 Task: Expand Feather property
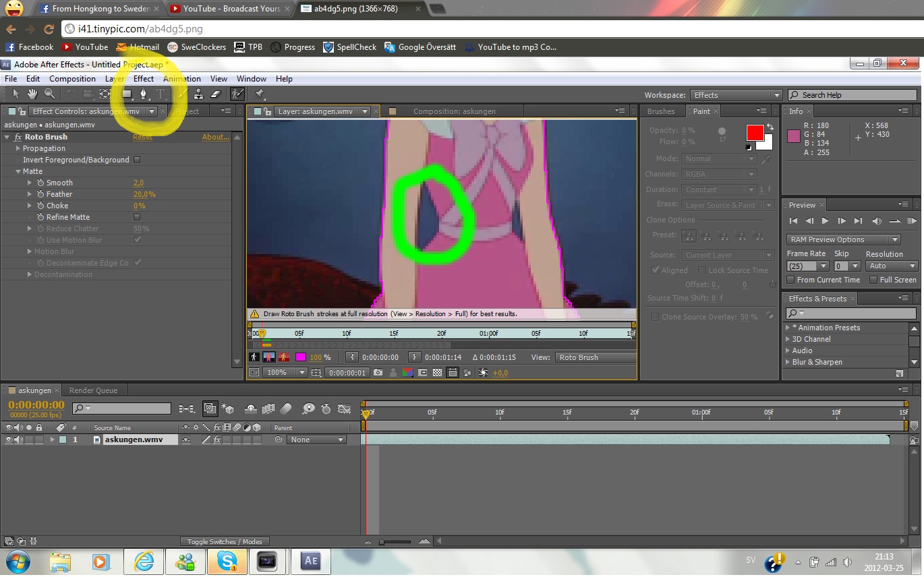30,194
